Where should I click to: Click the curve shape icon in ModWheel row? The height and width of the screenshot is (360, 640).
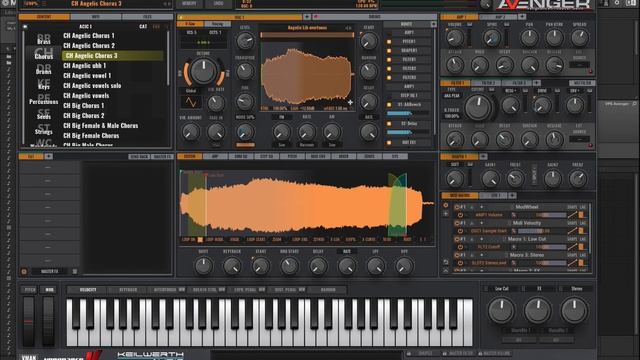(x=572, y=215)
